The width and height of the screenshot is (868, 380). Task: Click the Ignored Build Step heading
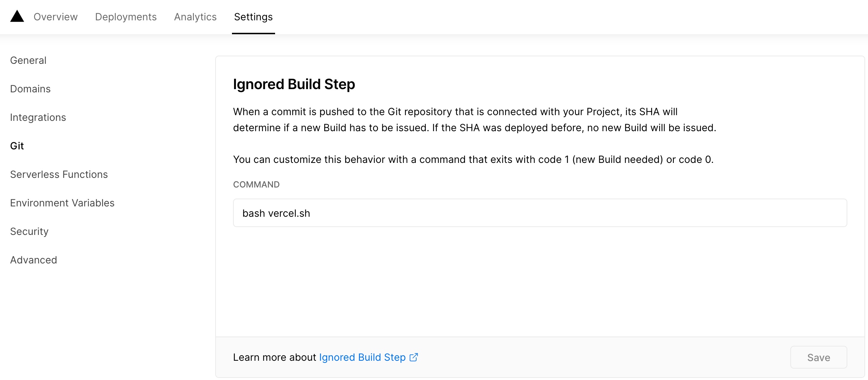[x=294, y=84]
